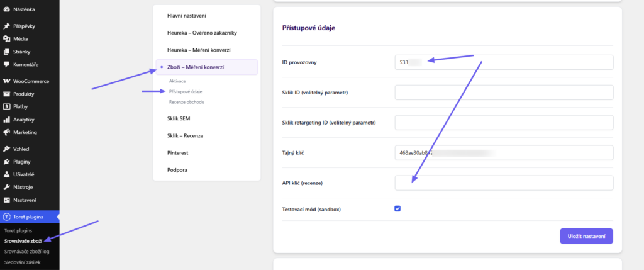The image size is (644, 270).
Task: Open Toret plugins submenu link
Action: (18, 231)
